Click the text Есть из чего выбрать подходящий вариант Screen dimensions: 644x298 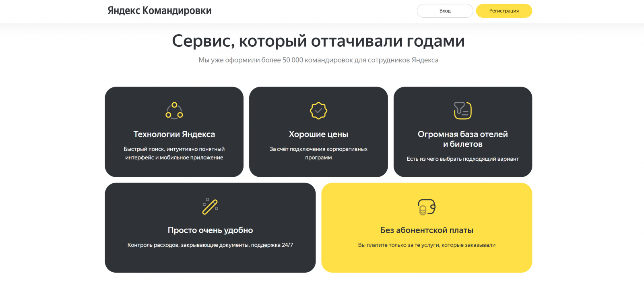pos(463,159)
